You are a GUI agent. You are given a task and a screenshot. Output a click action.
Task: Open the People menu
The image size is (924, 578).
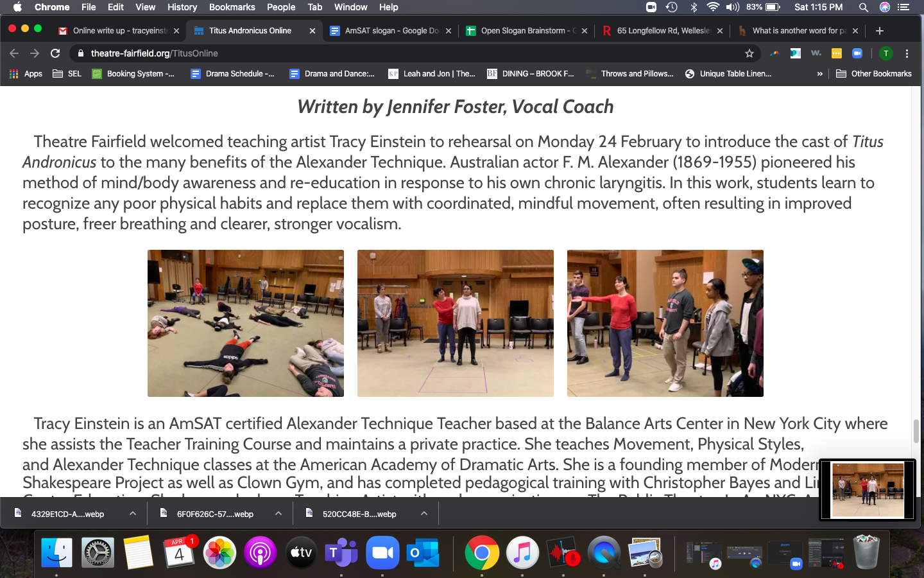[x=281, y=7]
